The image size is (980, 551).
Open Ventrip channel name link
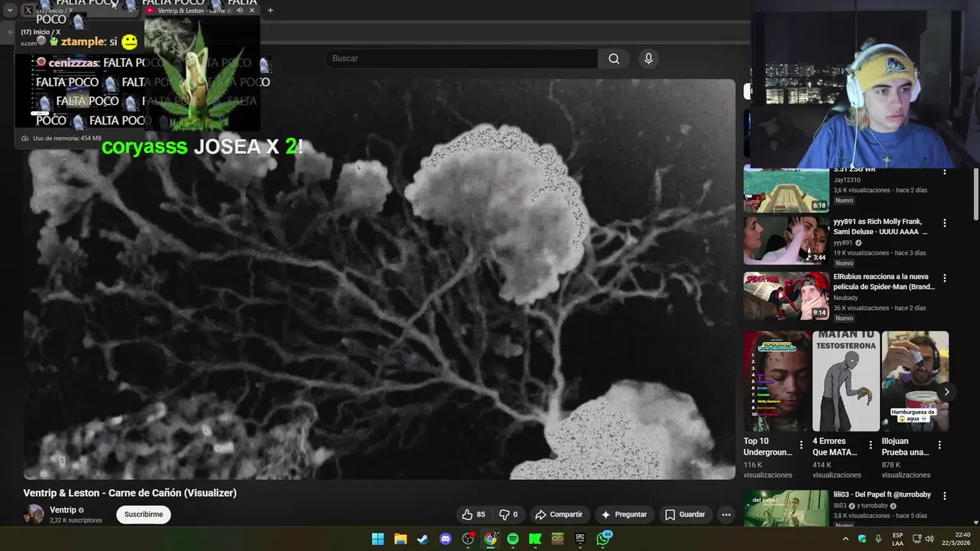pos(63,510)
